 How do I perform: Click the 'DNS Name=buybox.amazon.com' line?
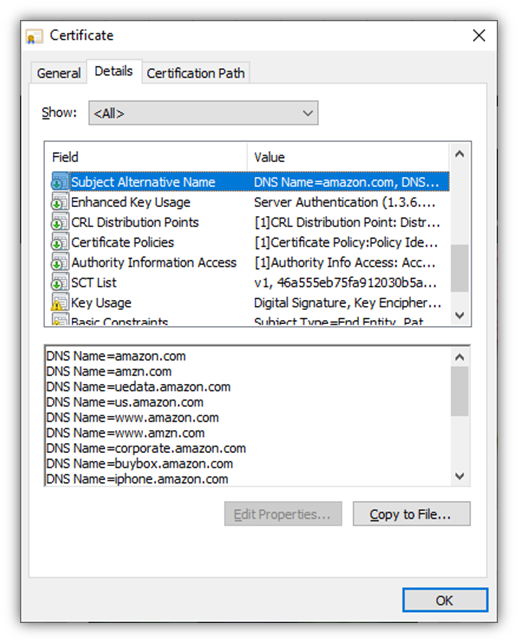point(139,464)
